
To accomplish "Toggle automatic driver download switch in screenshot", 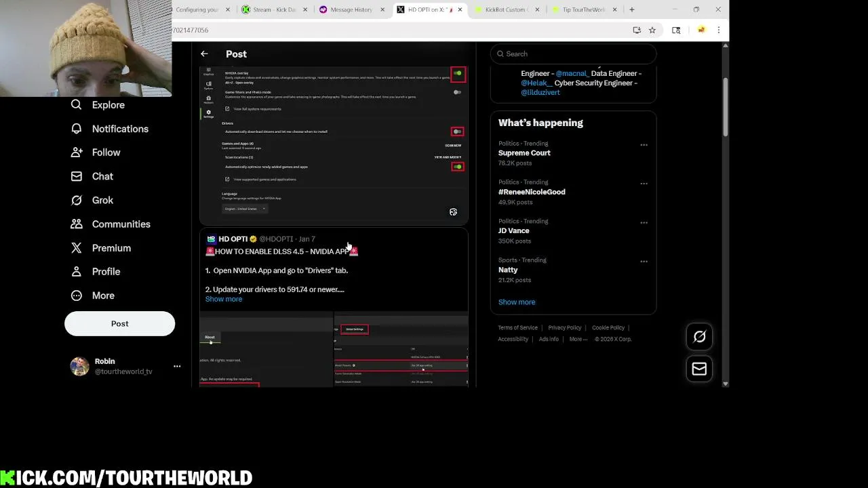I will [x=458, y=131].
